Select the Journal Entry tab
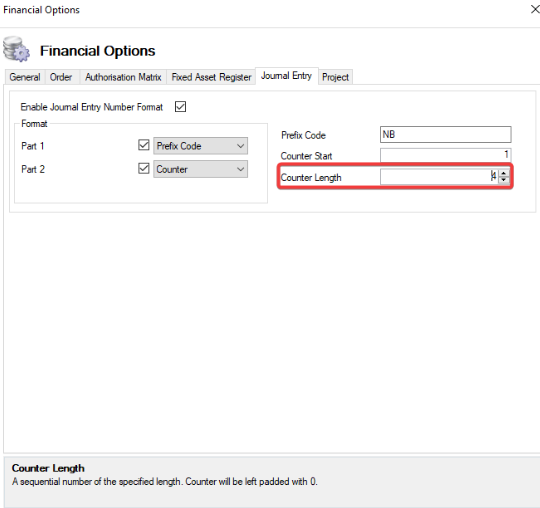 (287, 76)
